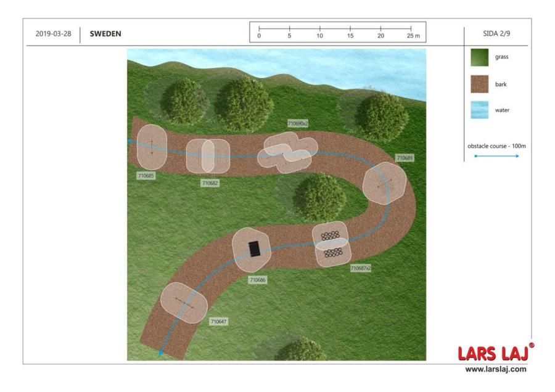The image size is (555, 392).
Task: Click the obstacle course blue arrow in the legend
Action: coord(496,156)
